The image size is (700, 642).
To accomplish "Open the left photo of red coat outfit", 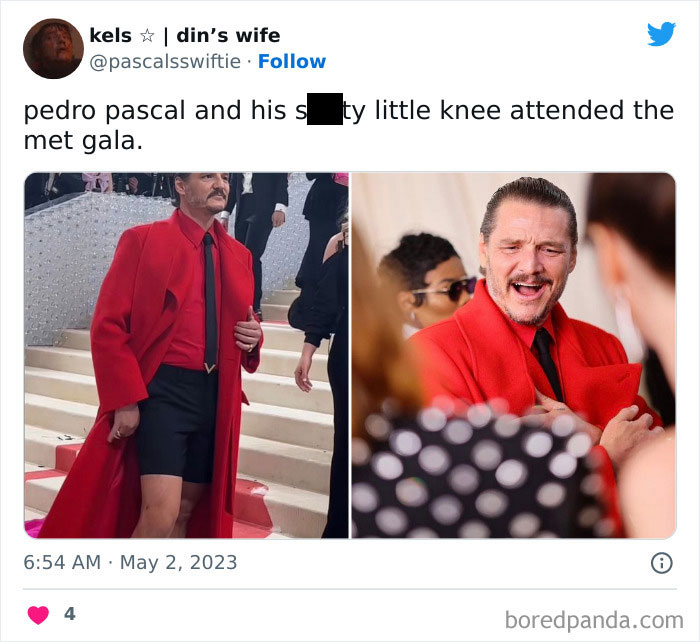I will tap(186, 355).
